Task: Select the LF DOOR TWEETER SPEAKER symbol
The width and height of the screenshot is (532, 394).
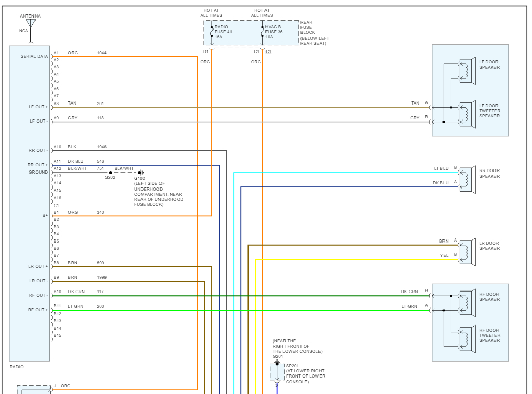Action: click(x=467, y=114)
